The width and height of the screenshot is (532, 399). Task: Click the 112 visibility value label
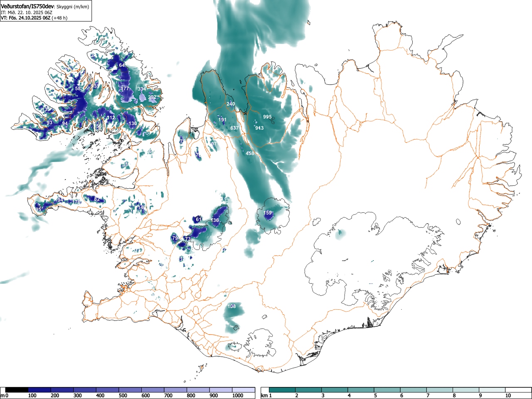(111, 118)
